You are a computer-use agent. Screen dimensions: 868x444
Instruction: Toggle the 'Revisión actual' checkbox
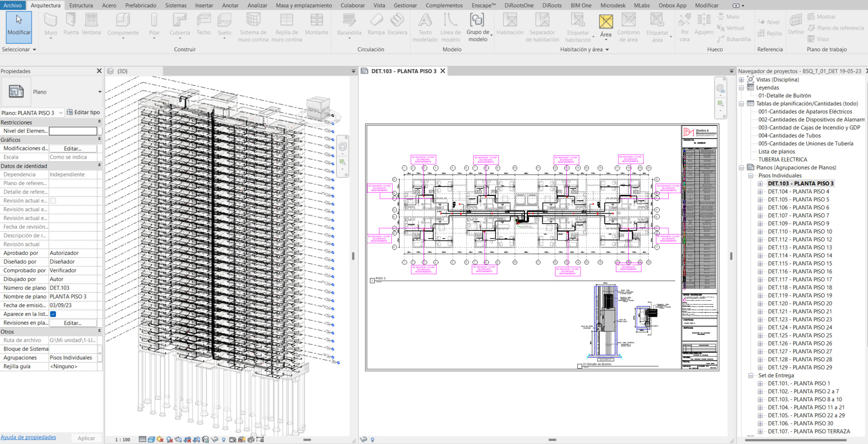[x=53, y=201]
